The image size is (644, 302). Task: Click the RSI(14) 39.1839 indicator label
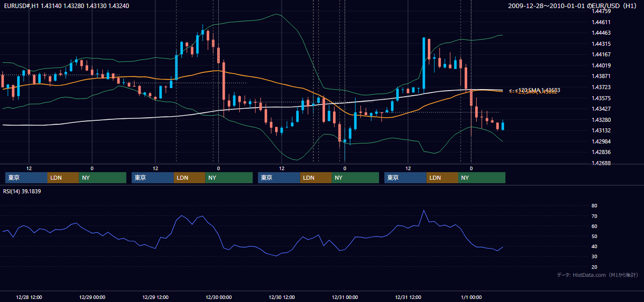pyautogui.click(x=22, y=191)
